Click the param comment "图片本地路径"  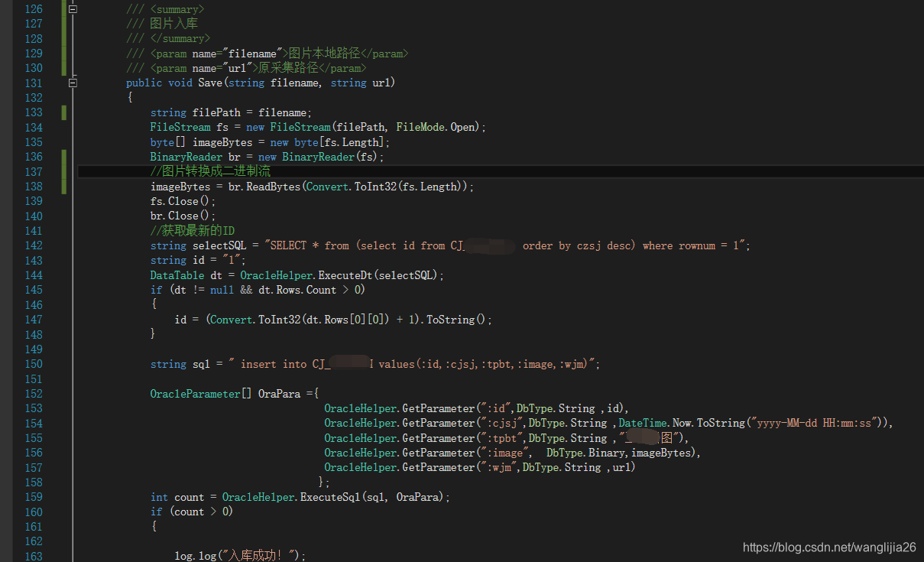click(x=325, y=54)
